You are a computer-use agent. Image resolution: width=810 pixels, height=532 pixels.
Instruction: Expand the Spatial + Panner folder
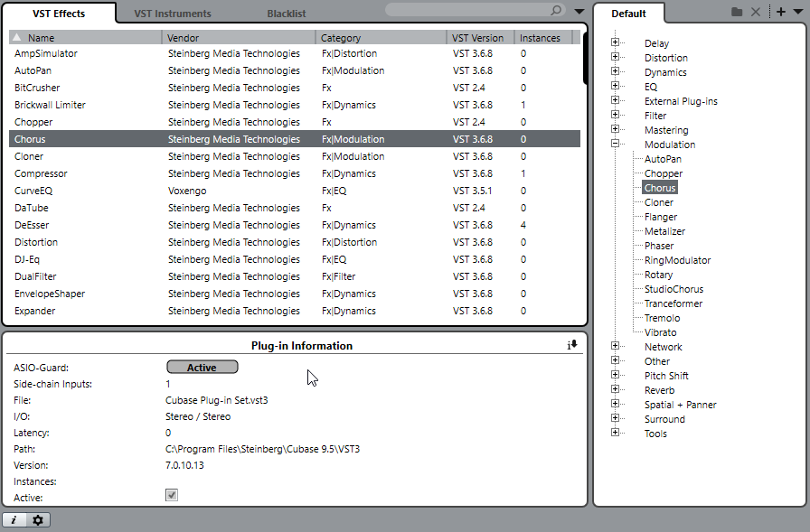click(x=615, y=404)
